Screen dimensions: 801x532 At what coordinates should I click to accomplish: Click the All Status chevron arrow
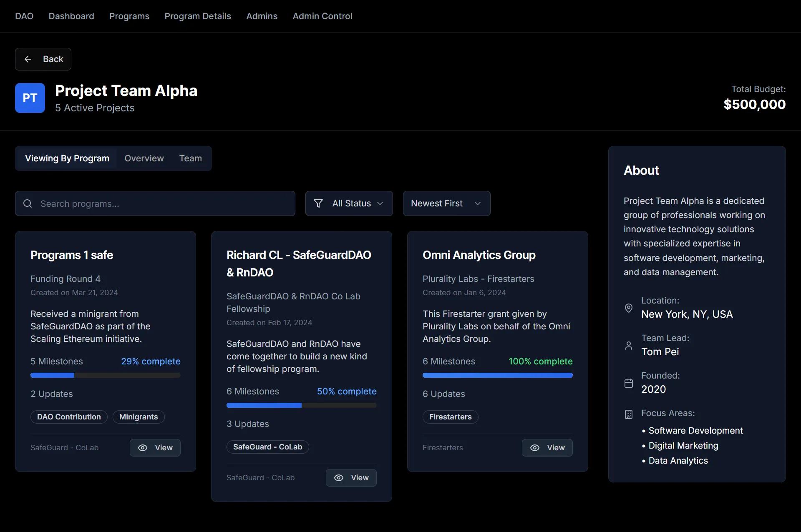380,203
